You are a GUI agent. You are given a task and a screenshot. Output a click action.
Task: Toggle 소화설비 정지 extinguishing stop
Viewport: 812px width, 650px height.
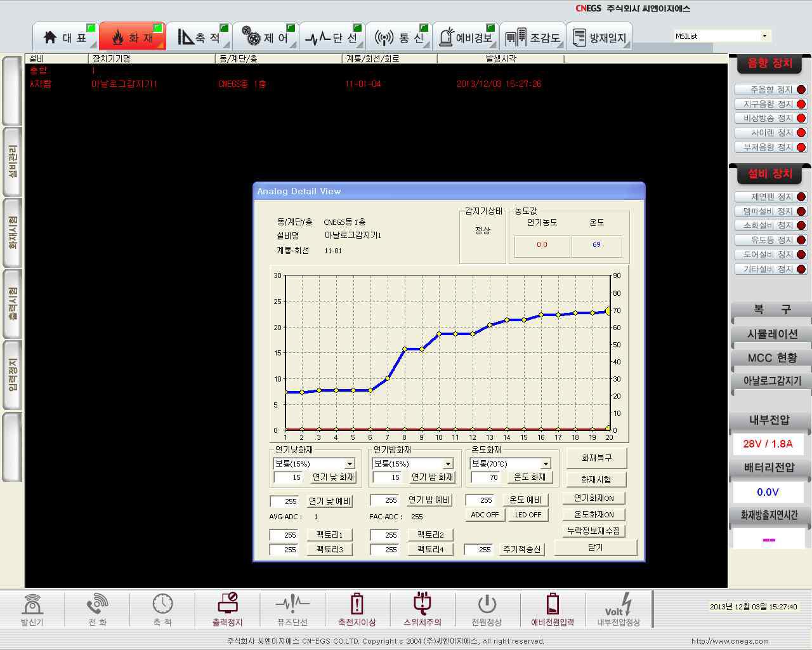click(770, 225)
